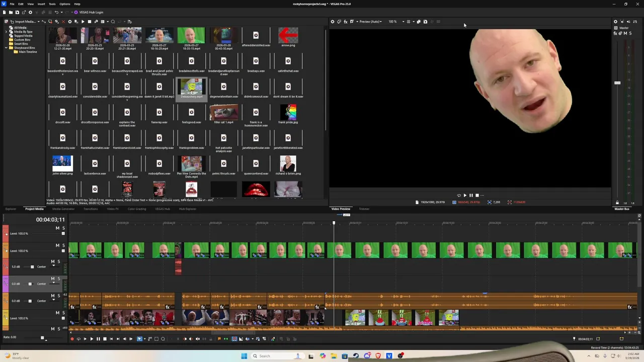
Task: Open the Normal Edit tool dropdown arrow
Action: coord(144,339)
